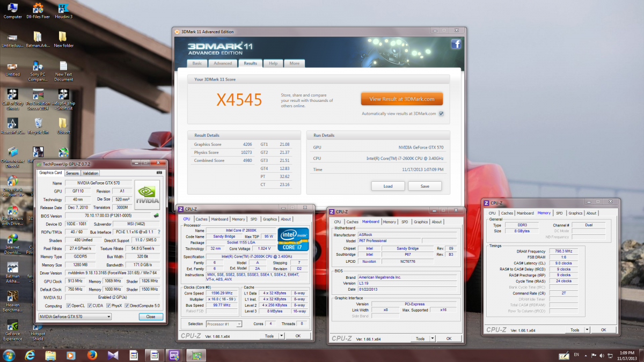Click the Bus Interface question mark in GPU-Z

pyautogui.click(x=158, y=232)
